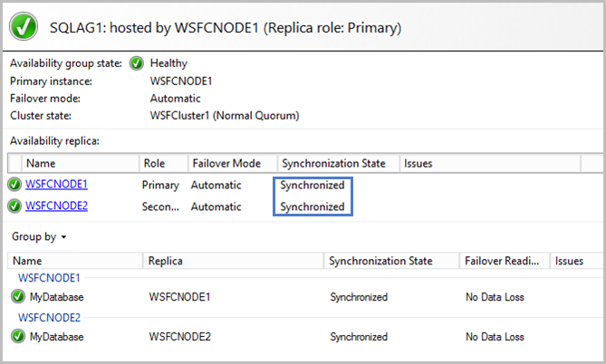Image resolution: width=606 pixels, height=364 pixels.
Task: Collapse the WSFCNODE1 database group header
Action: pyautogui.click(x=49, y=278)
